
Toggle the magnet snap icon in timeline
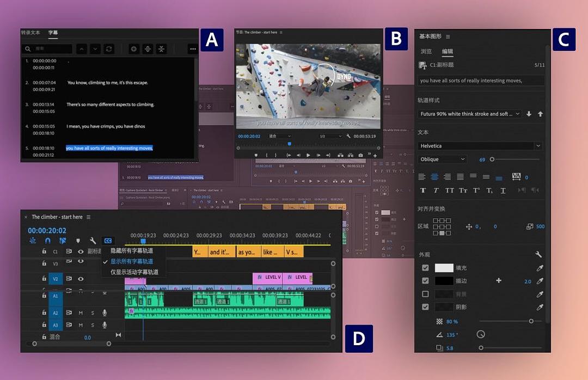click(x=47, y=241)
